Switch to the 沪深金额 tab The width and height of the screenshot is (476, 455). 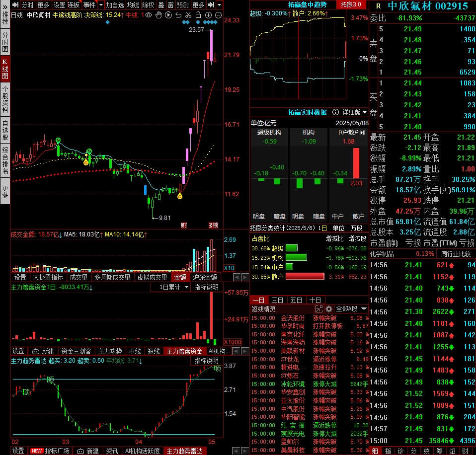[205, 277]
